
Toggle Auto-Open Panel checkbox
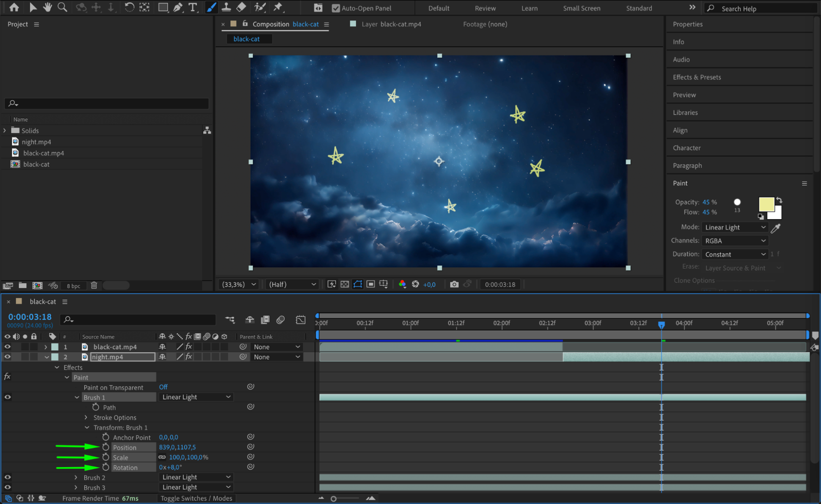336,8
